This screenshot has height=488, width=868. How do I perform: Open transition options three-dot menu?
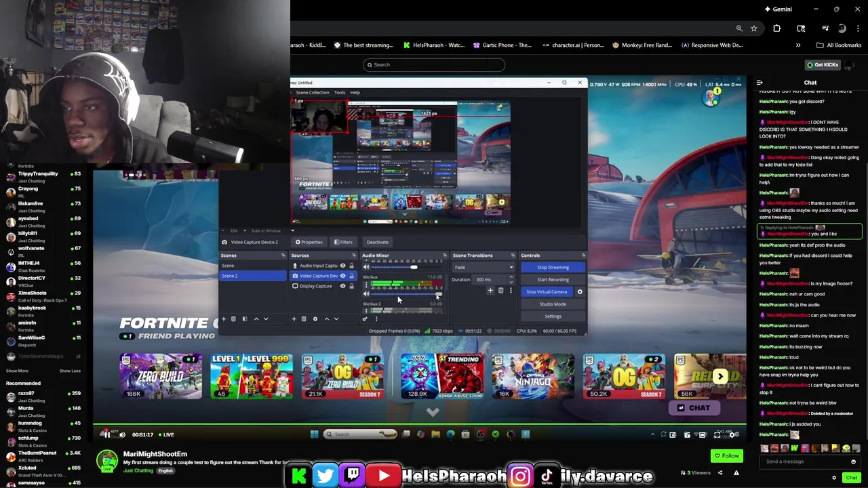[x=511, y=291]
